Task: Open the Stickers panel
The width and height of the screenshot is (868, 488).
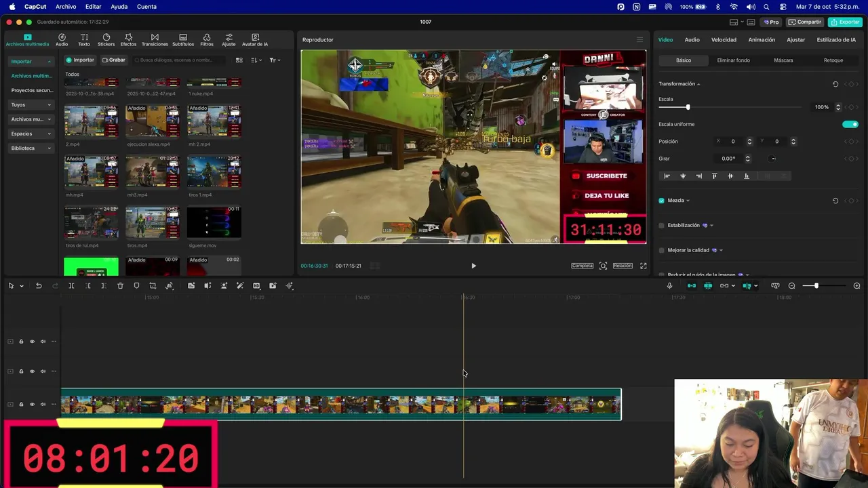Action: [106, 39]
